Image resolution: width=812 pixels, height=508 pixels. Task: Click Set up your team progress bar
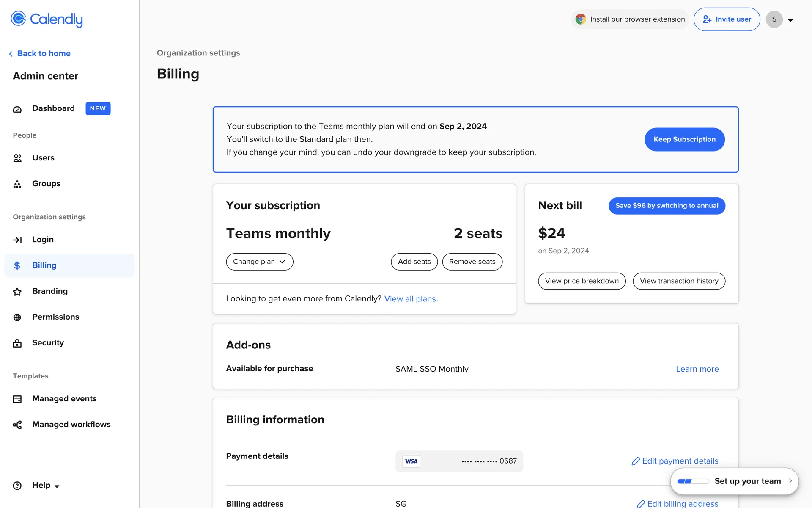point(693,481)
